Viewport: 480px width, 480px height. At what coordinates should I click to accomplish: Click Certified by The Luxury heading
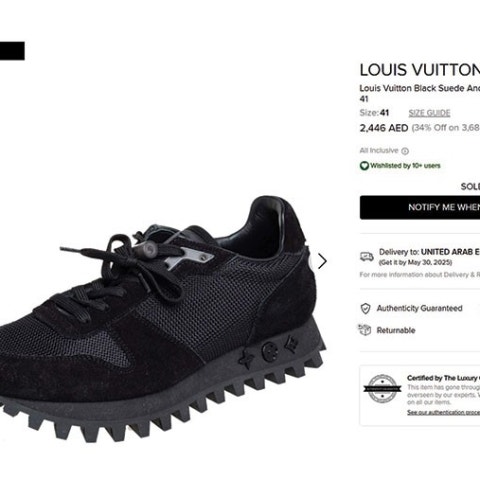443,378
